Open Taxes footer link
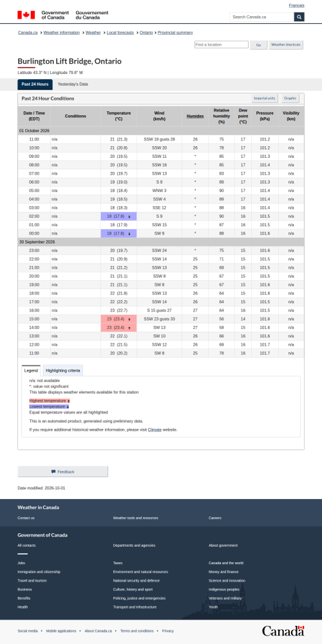The height and width of the screenshot is (644, 322). point(118,563)
